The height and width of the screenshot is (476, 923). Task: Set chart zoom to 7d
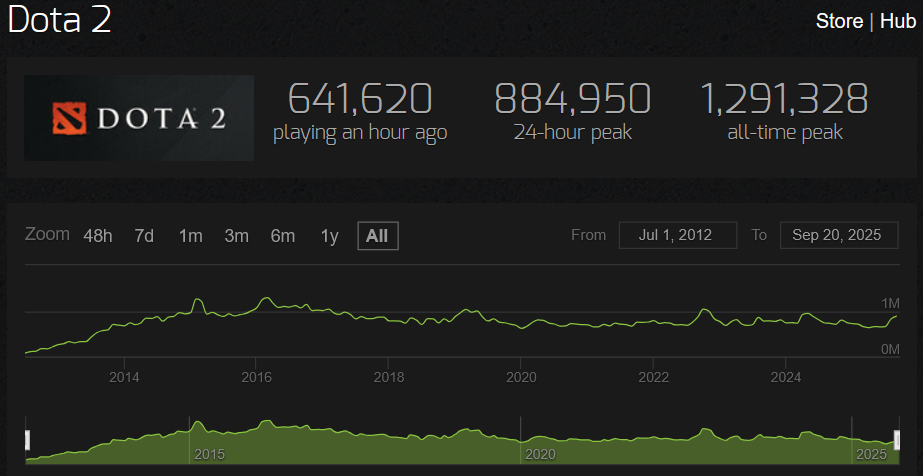pyautogui.click(x=144, y=236)
